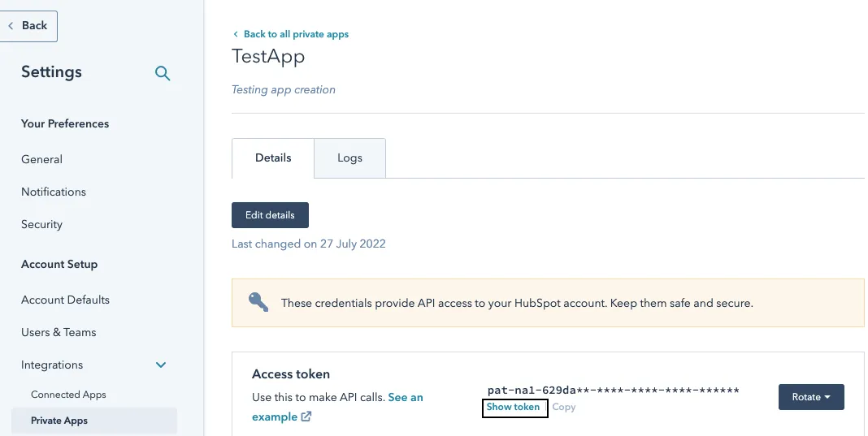This screenshot has height=436, width=868.
Task: Select Private Apps in sidebar
Action: 59,421
